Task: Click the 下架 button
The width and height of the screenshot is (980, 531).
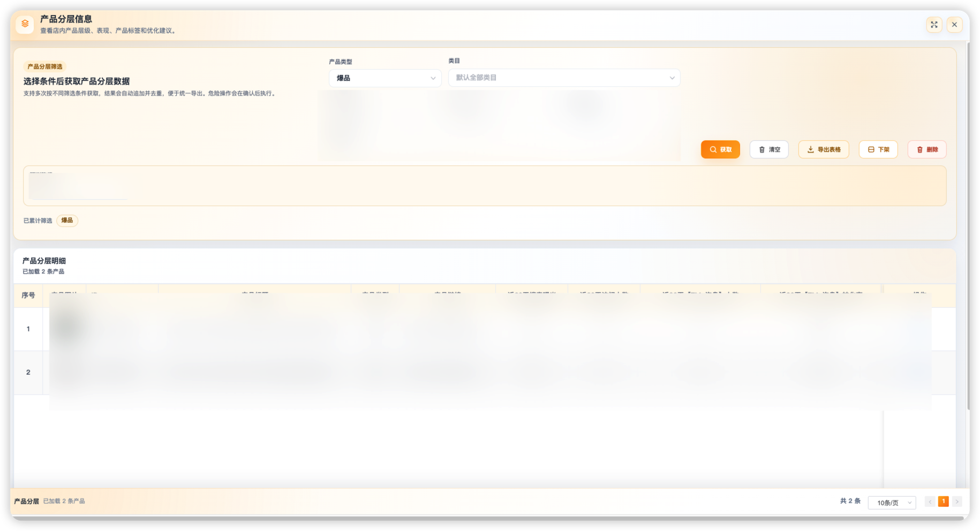Action: 878,149
